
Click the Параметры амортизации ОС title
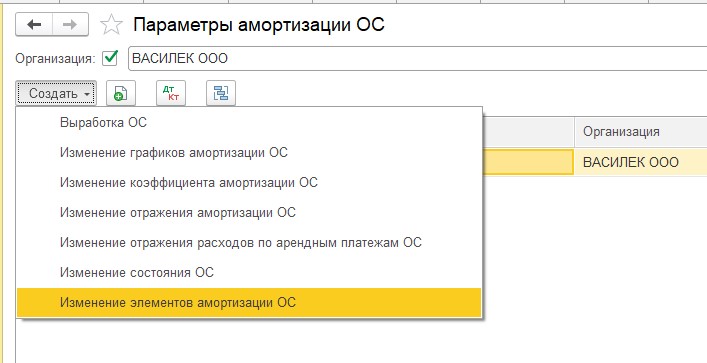[259, 24]
